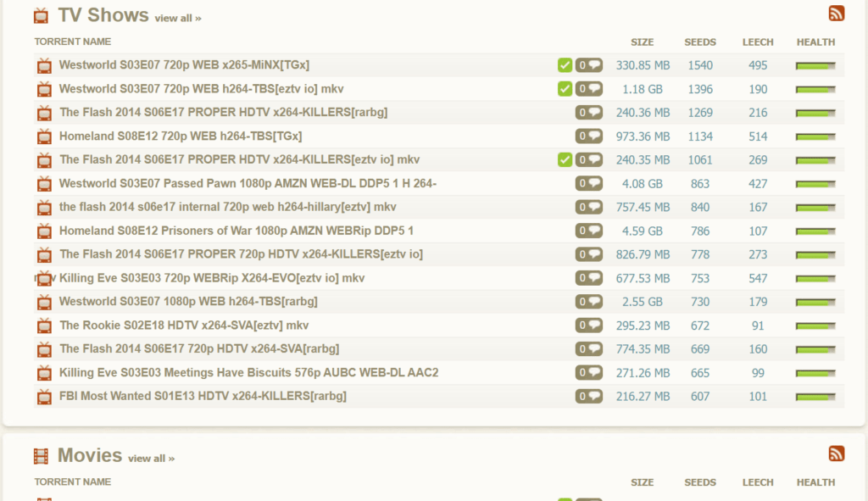Open comments bubble for Killing Eve Meetings Have Biscuits
The height and width of the screenshot is (501, 868).
click(589, 372)
